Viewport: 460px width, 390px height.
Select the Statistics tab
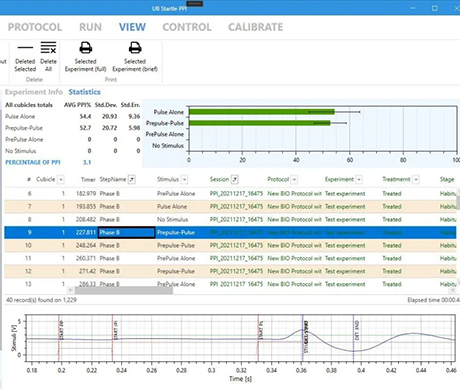click(84, 92)
